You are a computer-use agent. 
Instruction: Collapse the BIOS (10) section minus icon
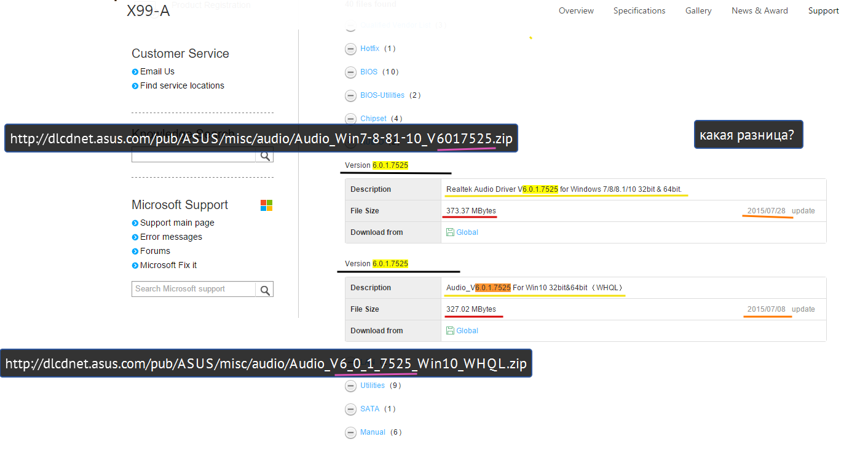point(350,72)
